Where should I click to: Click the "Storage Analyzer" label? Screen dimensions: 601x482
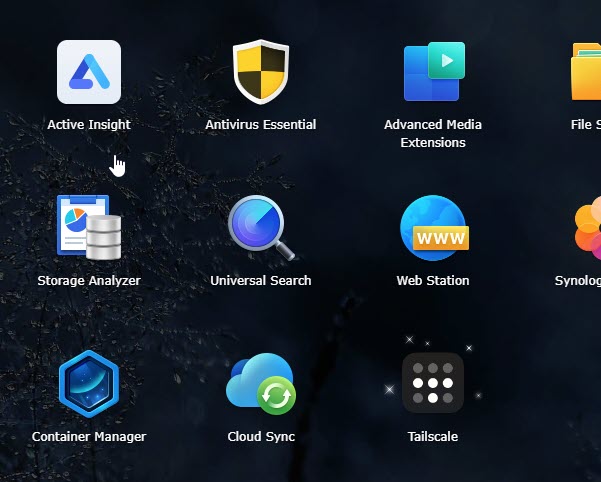click(x=89, y=281)
